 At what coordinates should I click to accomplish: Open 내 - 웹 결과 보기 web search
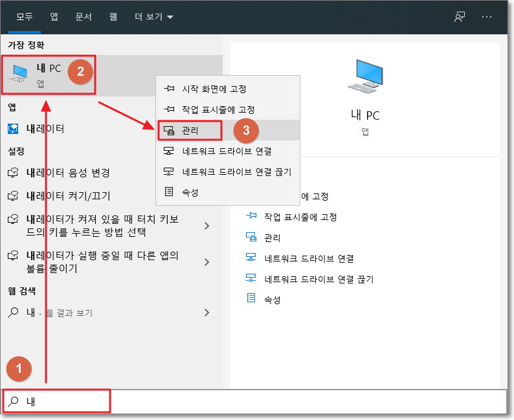click(x=111, y=313)
